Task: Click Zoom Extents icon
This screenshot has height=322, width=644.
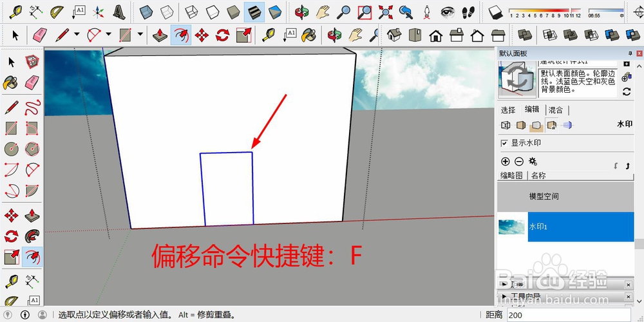Action: [385, 12]
